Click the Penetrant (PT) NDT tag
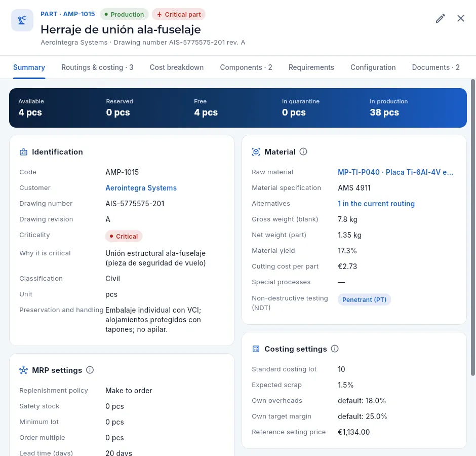476x456 pixels. pos(364,300)
